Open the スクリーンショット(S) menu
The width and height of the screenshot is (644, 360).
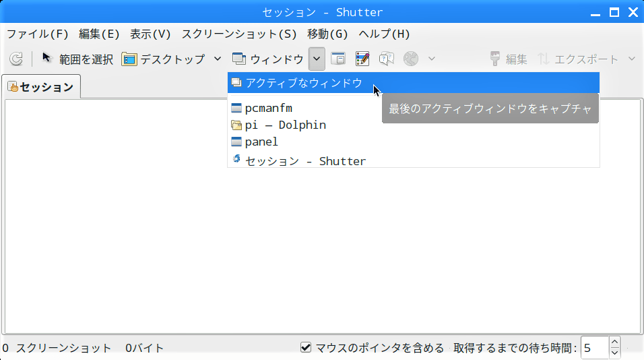(x=239, y=34)
